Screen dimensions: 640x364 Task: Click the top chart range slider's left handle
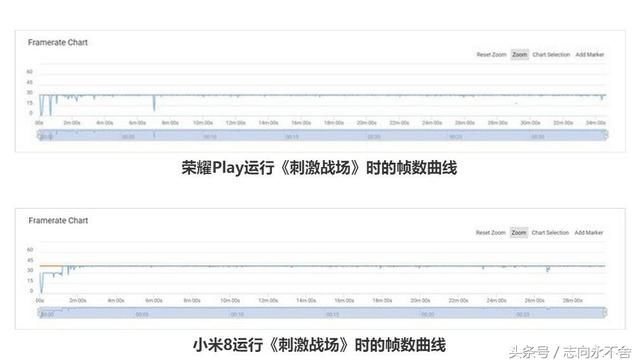(39, 135)
